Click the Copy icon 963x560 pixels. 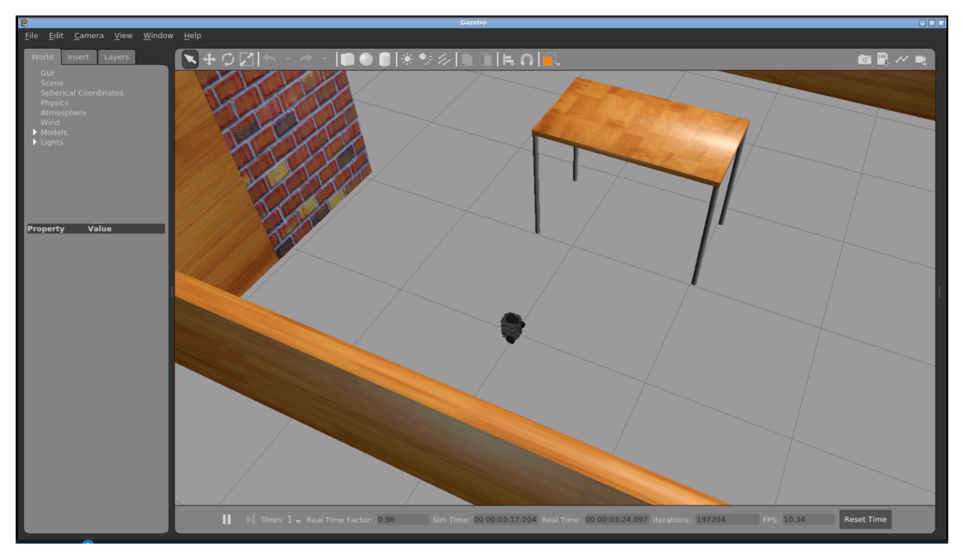coord(467,59)
